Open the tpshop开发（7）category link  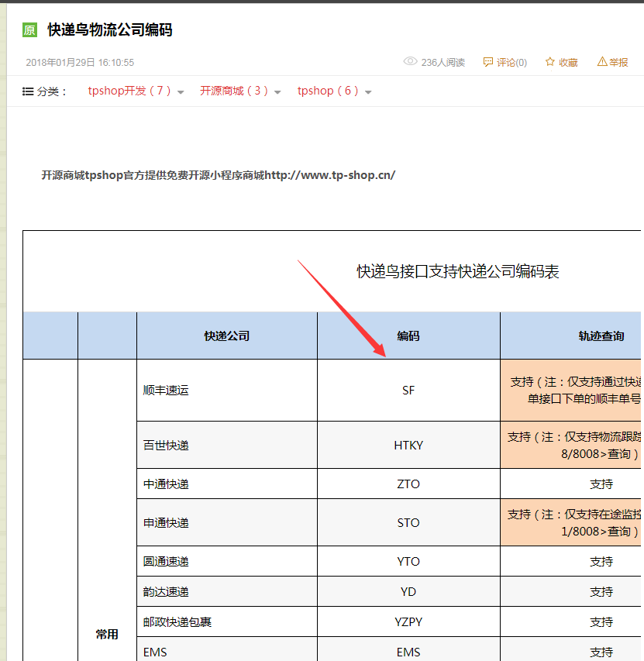[x=129, y=91]
